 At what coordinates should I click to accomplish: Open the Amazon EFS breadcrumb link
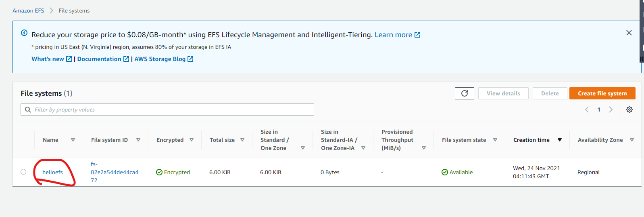click(28, 11)
